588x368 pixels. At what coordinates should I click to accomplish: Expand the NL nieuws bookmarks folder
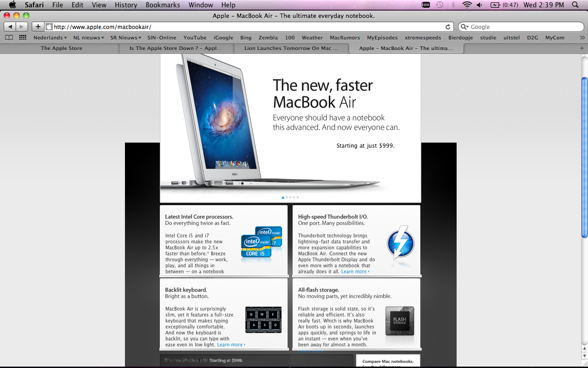89,38
